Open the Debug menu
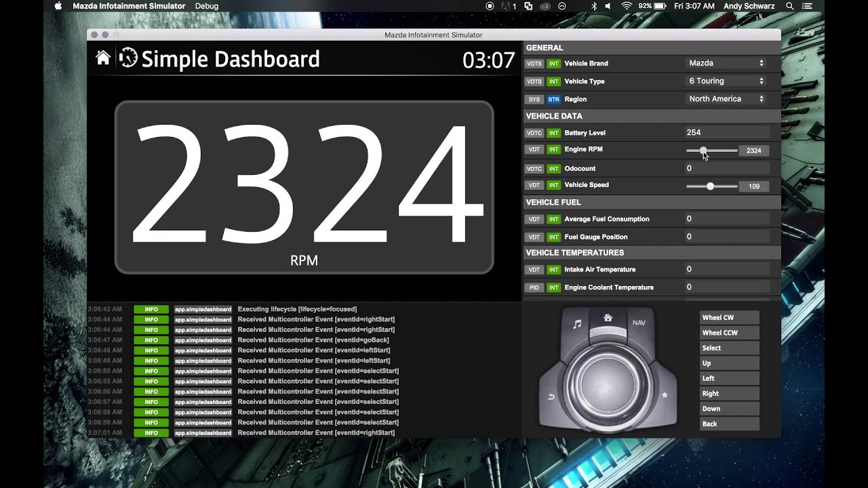The height and width of the screenshot is (488, 868). 207,6
